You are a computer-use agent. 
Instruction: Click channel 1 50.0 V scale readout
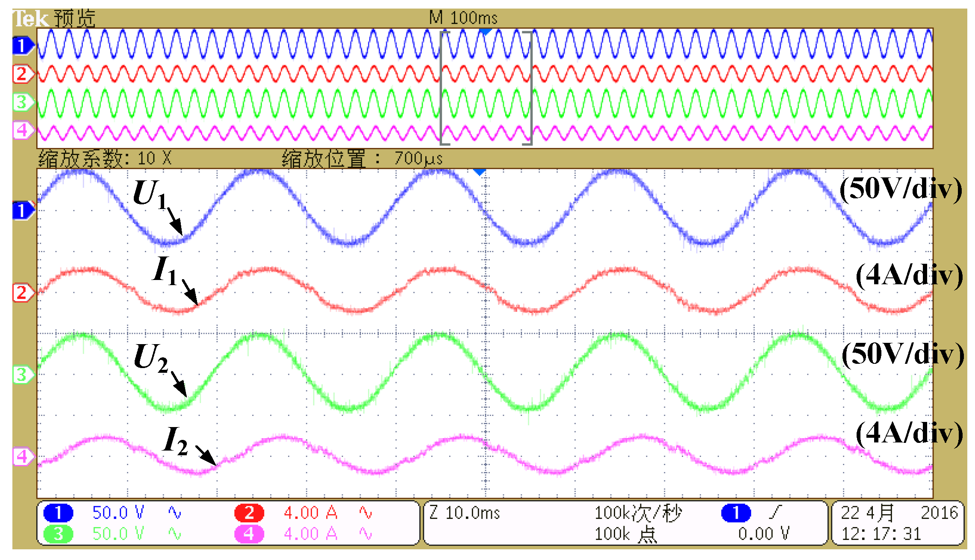point(118,513)
